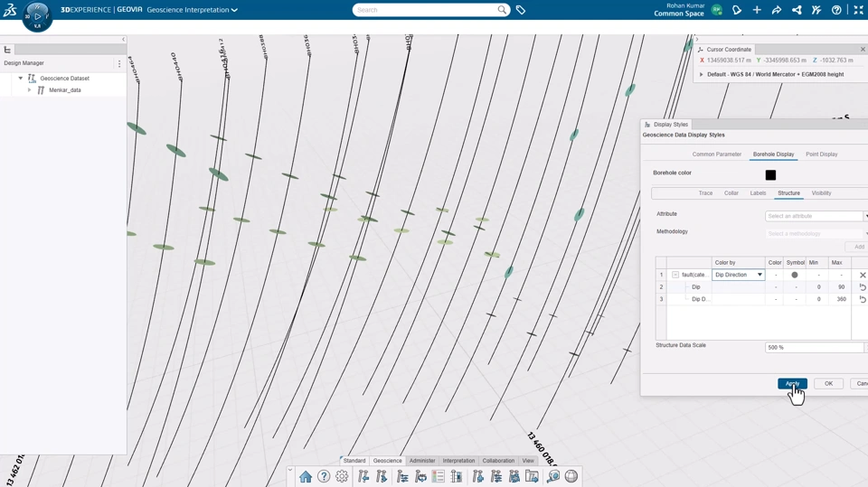Switch to the Interpretation action bar tab

click(x=458, y=461)
